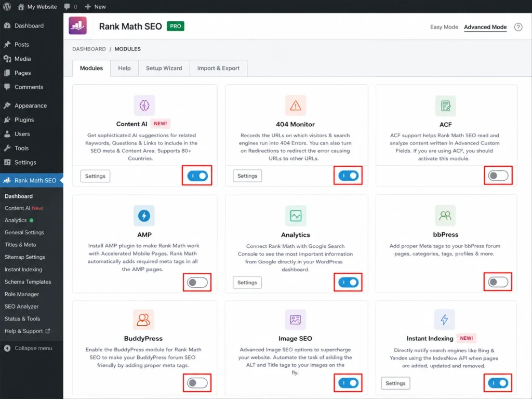Viewport: 532px width, 399px height.
Task: Disable the Content AI module toggle
Action: tap(197, 176)
